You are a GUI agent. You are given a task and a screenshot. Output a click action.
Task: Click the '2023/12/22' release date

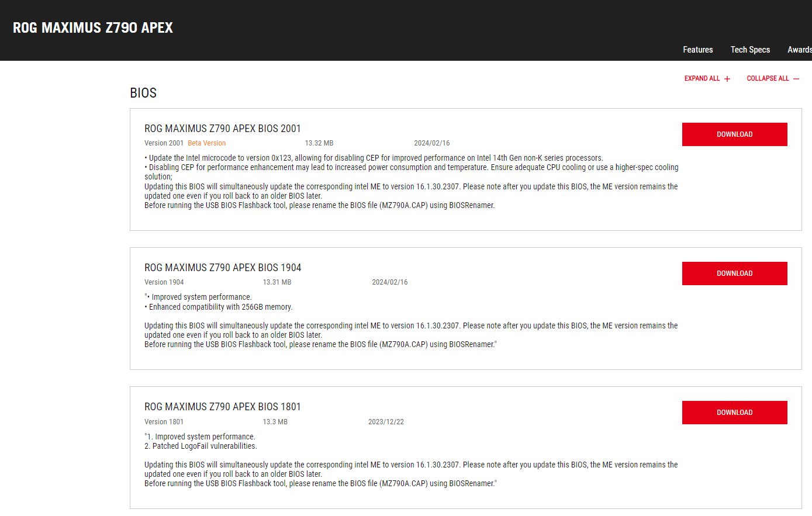point(386,422)
